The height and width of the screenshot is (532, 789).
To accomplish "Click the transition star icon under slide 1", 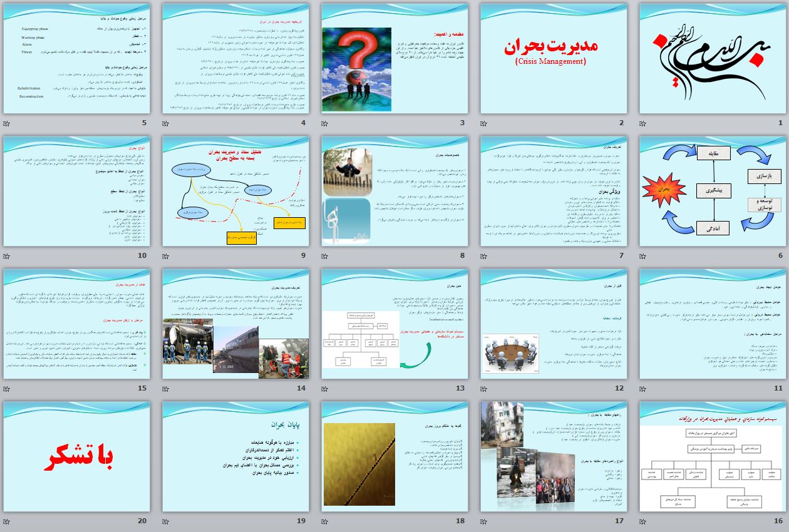I will click(642, 123).
